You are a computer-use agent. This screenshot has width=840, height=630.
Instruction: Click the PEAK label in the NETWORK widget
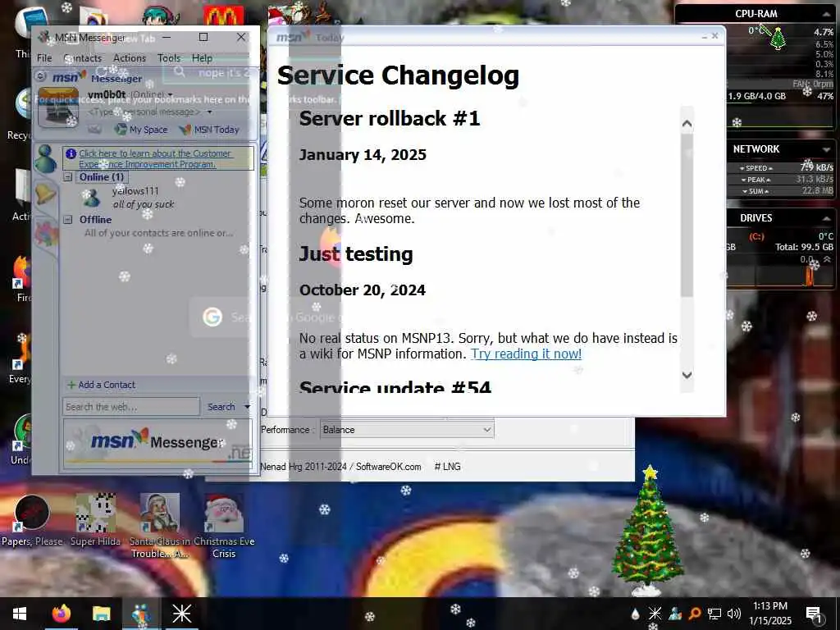click(x=756, y=180)
